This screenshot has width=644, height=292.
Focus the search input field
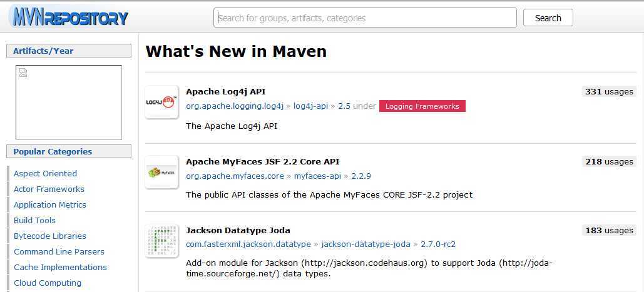pyautogui.click(x=365, y=18)
